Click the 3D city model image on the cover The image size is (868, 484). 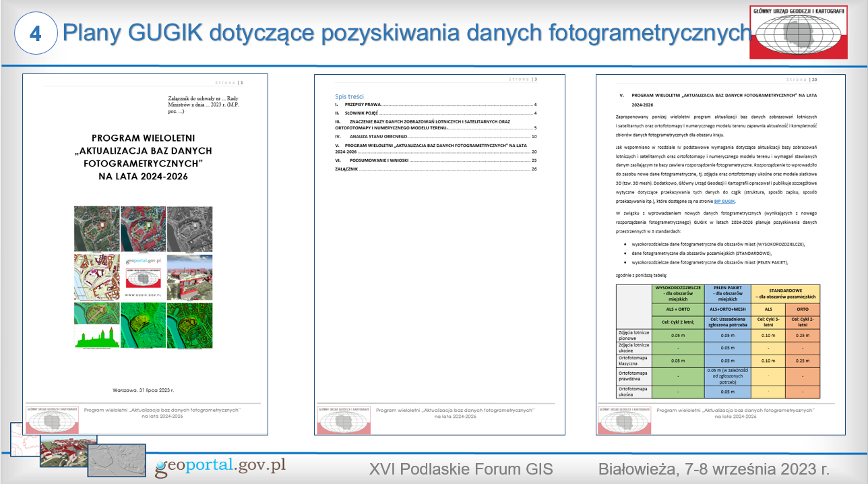pyautogui.click(x=189, y=276)
